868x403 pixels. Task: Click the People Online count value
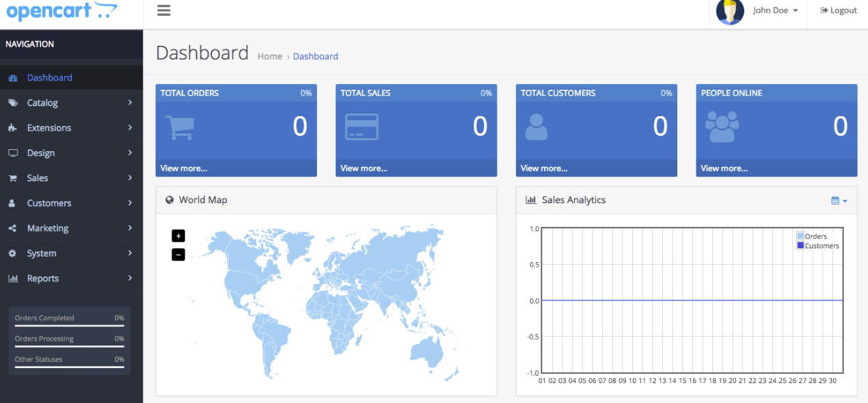coord(841,127)
